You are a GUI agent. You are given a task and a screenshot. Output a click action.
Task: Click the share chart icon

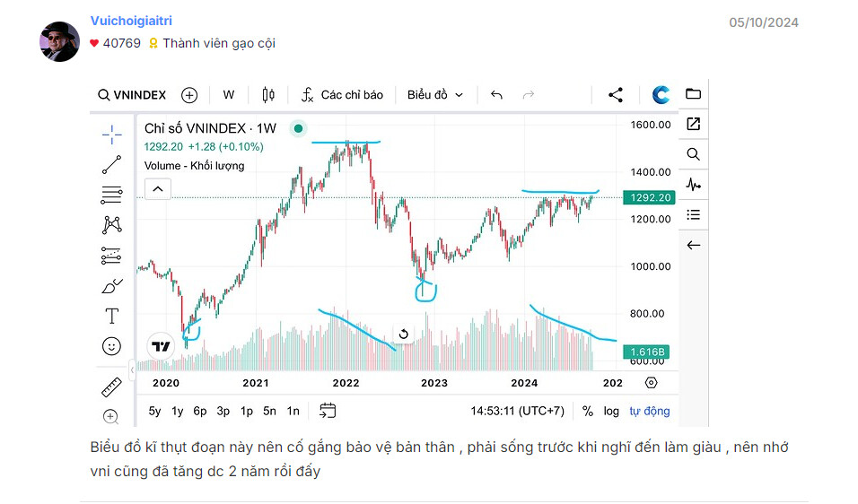coord(615,95)
